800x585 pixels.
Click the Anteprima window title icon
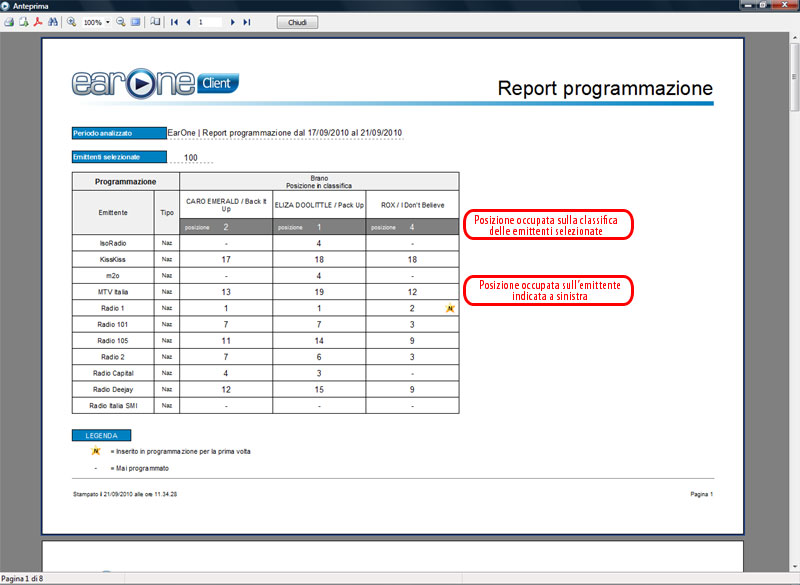(5, 6)
